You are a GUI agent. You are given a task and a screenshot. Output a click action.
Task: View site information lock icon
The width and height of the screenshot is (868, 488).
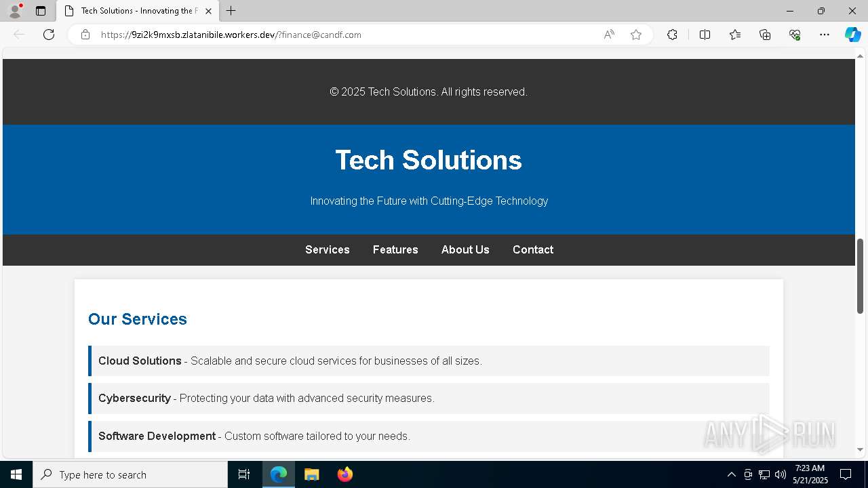coord(85,35)
